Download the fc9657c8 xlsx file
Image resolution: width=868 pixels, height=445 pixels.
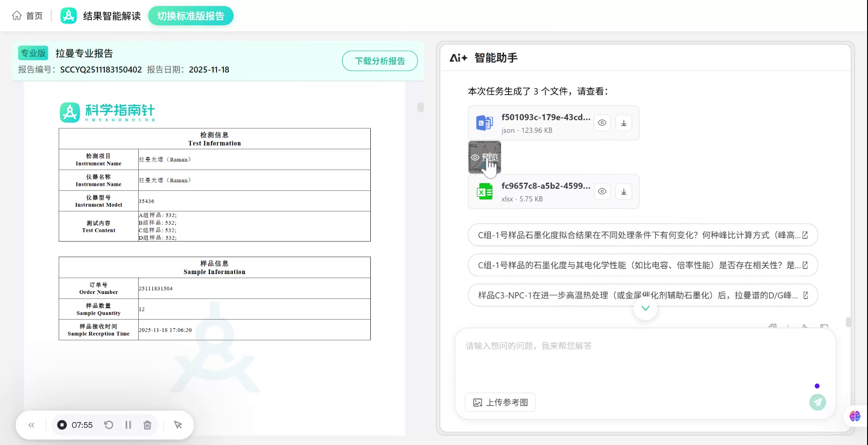[624, 191]
